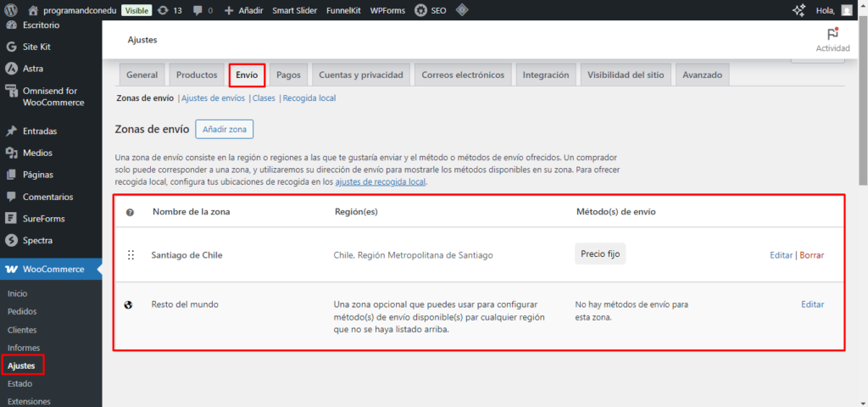Open the Santiago de Chile zone name
Viewport: 868px width, 407px height.
pyautogui.click(x=187, y=255)
